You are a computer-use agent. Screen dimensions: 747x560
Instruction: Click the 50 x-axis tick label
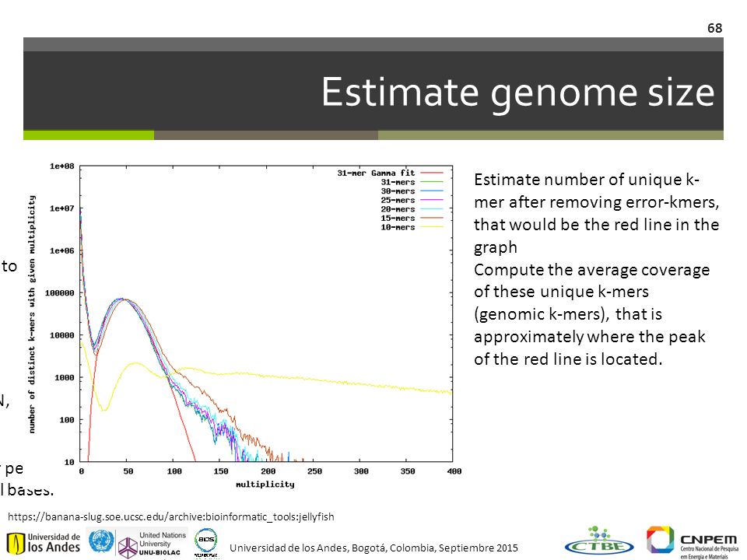128,471
